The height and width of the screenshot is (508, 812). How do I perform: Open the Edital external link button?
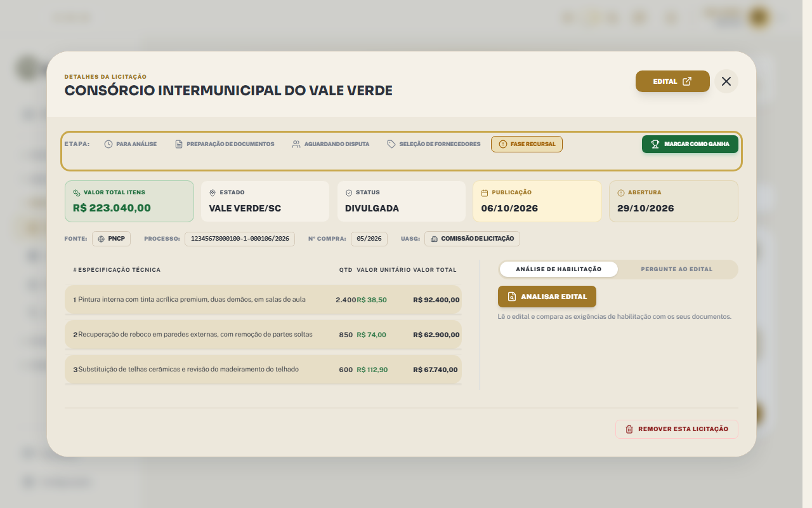tap(672, 81)
